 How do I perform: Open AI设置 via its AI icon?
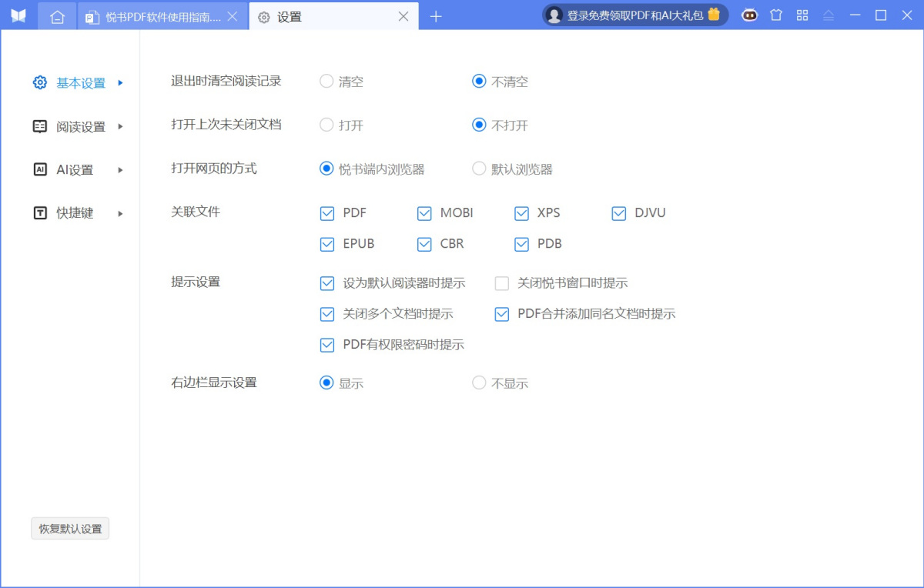pos(39,169)
